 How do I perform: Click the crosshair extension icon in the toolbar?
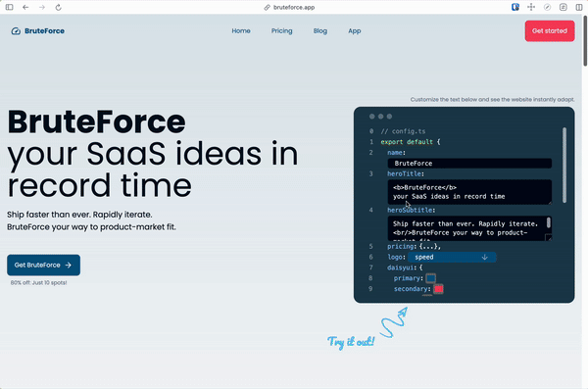pos(531,7)
